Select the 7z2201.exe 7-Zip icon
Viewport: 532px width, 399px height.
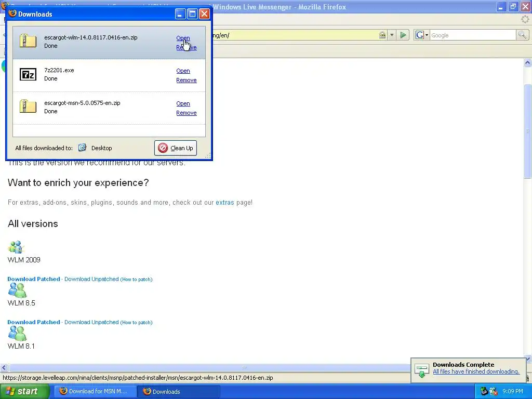pos(28,74)
